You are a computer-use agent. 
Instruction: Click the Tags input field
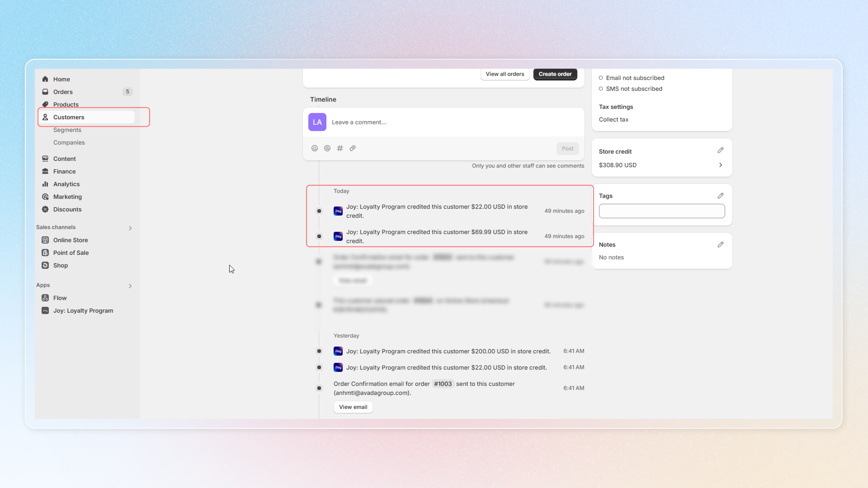[x=661, y=211]
